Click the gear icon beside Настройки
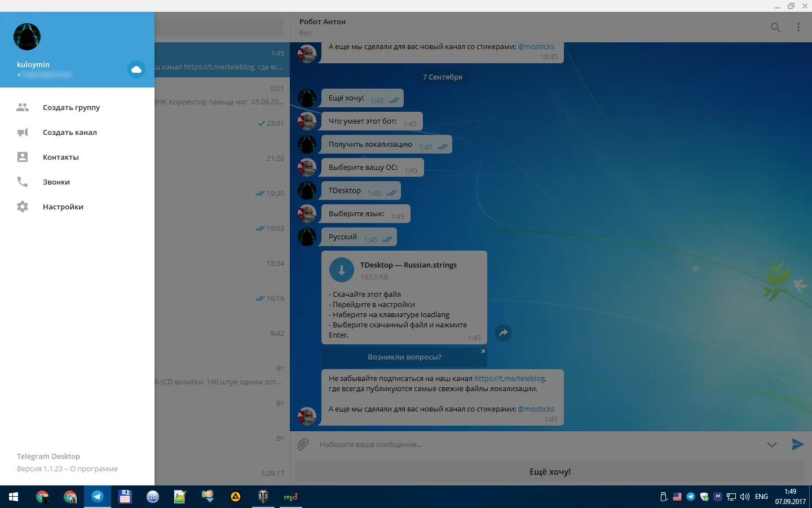 click(x=23, y=207)
